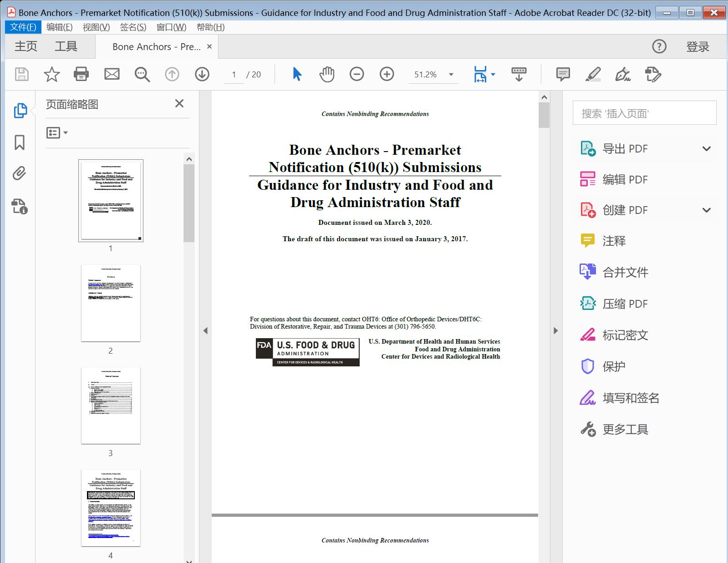Switch to the 工具 (Tools) tab
The height and width of the screenshot is (563, 728).
pyautogui.click(x=66, y=46)
